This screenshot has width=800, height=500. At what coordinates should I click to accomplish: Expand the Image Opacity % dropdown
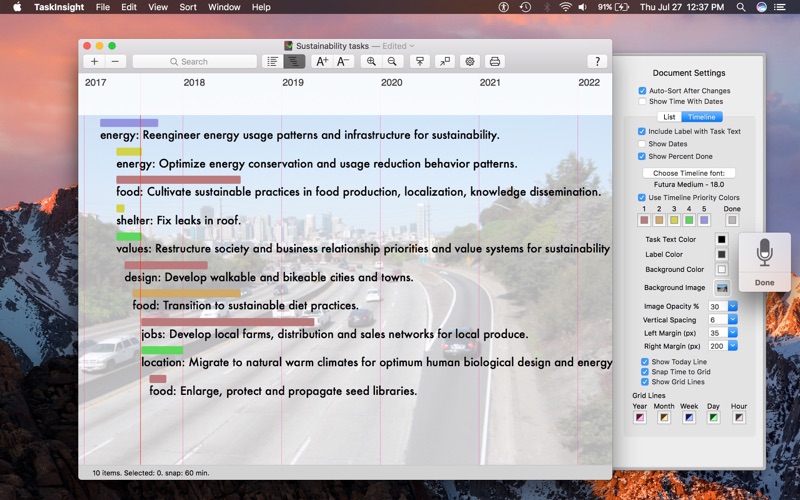[732, 306]
